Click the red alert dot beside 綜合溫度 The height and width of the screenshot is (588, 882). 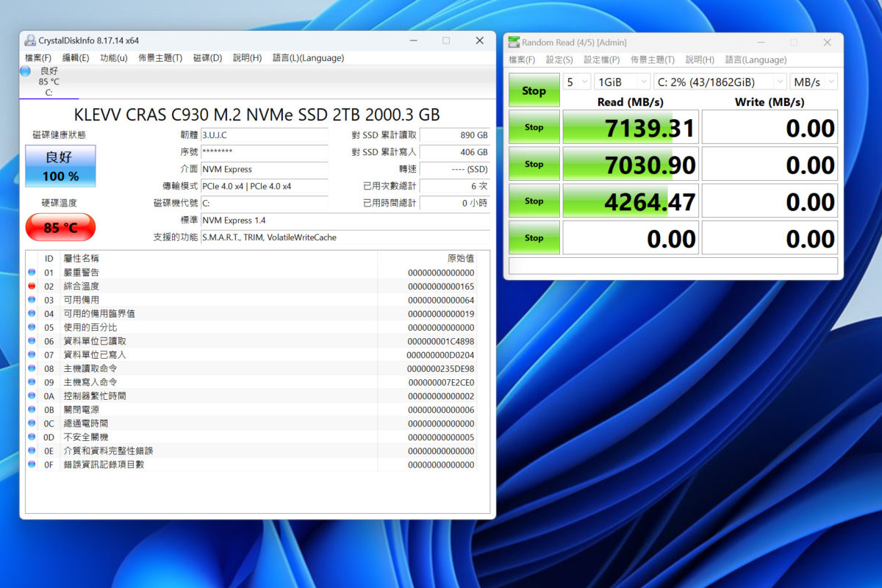coord(30,286)
